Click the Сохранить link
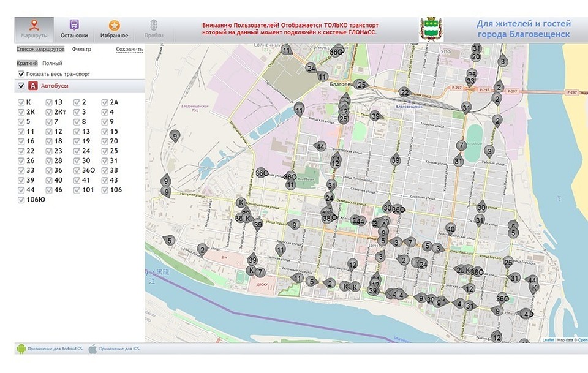 129,49
